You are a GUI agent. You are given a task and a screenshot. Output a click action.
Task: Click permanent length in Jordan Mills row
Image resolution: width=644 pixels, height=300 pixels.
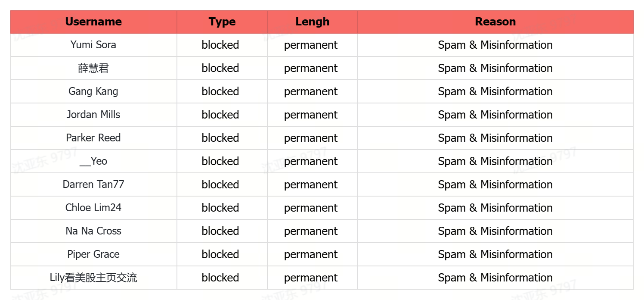pos(311,115)
